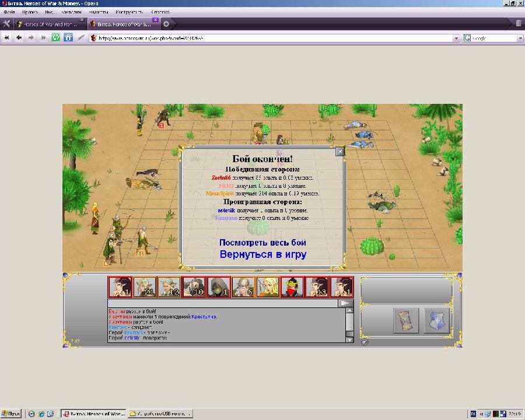Open the 'Файл' menu

coord(9,12)
